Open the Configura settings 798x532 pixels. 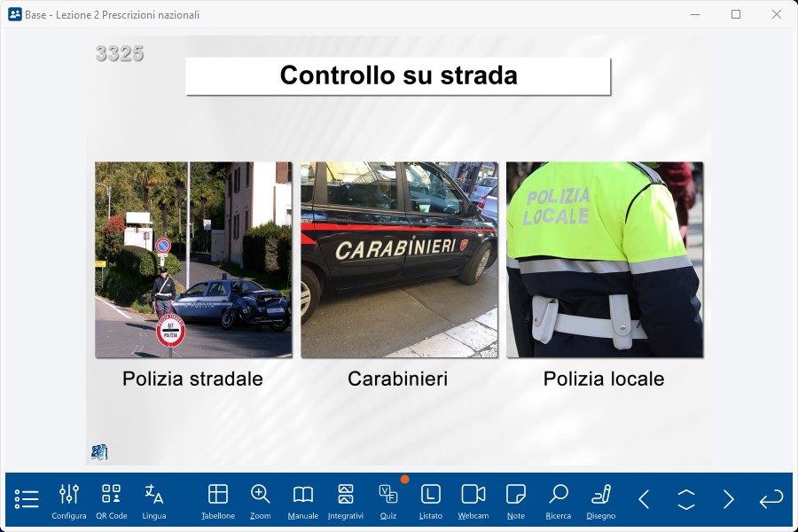click(x=69, y=501)
